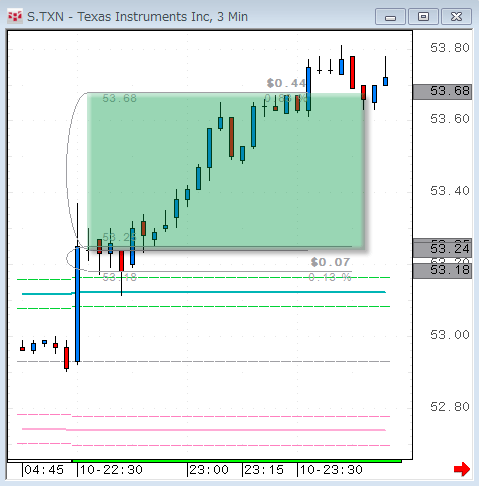Click the 53.40 price axis label
479x486 pixels.
click(x=450, y=191)
